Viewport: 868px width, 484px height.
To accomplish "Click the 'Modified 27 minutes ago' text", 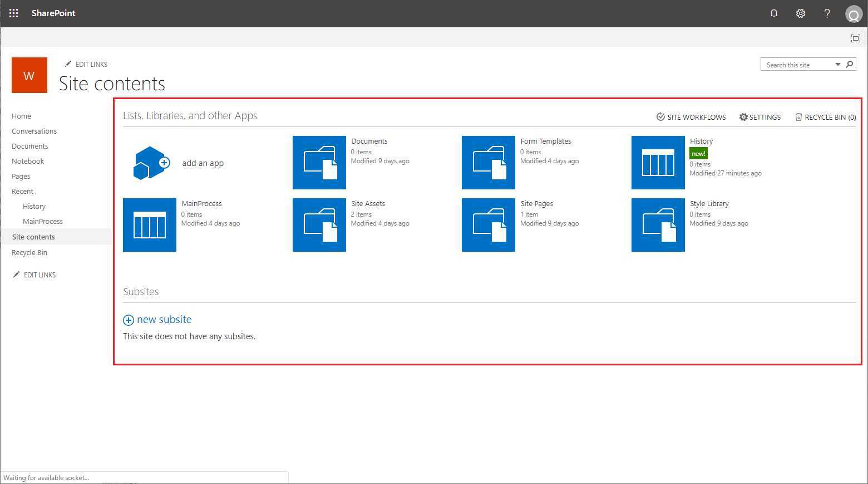I will (726, 173).
